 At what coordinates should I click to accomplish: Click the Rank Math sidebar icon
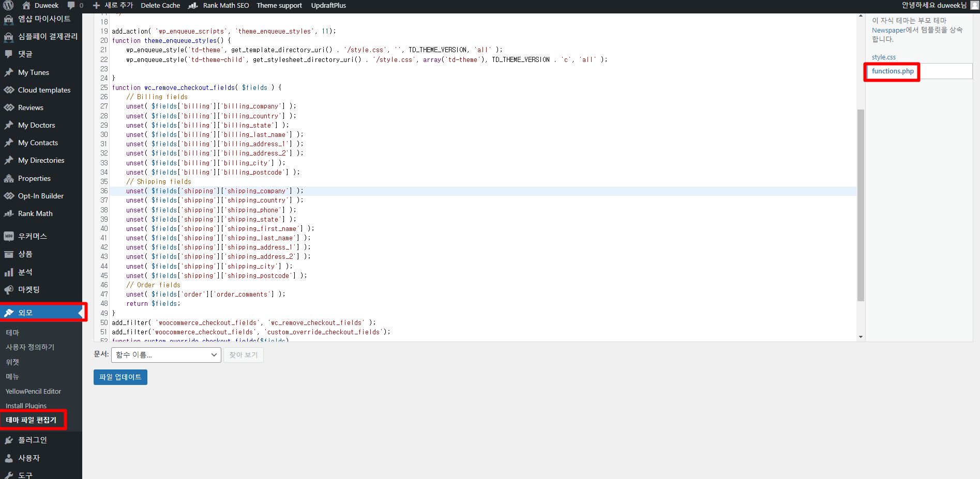[x=9, y=213]
